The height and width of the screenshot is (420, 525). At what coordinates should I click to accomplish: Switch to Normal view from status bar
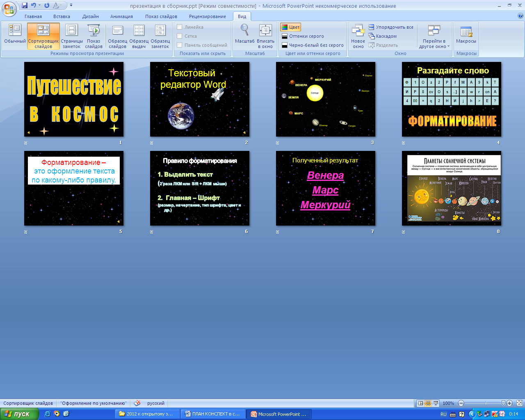420,403
